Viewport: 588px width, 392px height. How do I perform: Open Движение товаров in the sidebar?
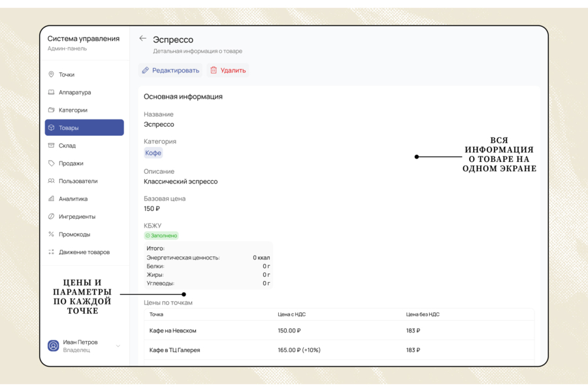pyautogui.click(x=84, y=252)
